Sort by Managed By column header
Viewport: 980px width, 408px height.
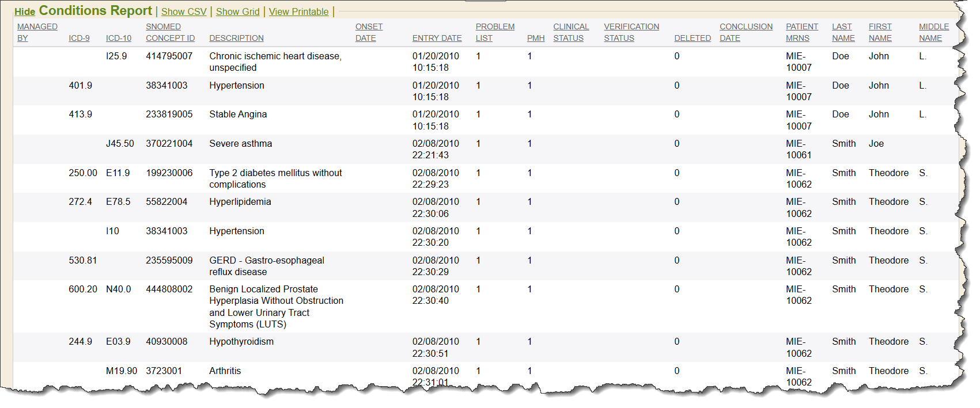coord(37,32)
